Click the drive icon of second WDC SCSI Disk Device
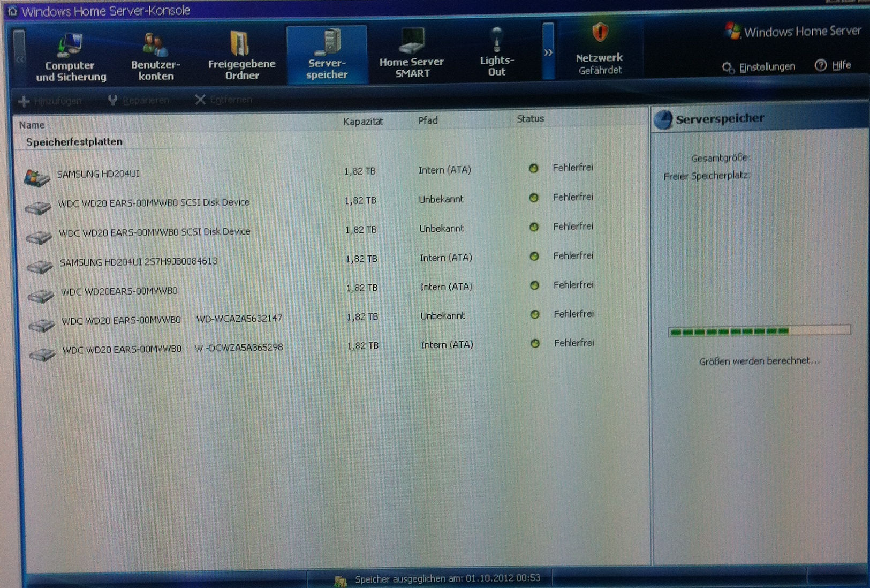Screen dimensions: 870x588 (x=39, y=237)
